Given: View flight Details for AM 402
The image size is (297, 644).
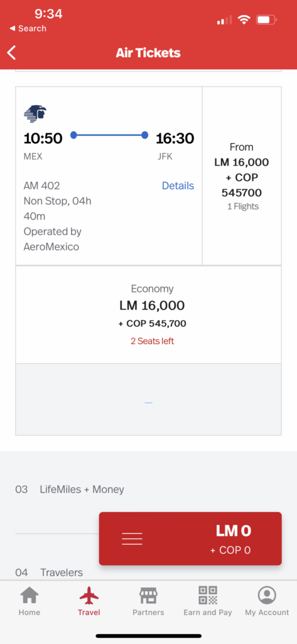Looking at the screenshot, I should pos(178,186).
